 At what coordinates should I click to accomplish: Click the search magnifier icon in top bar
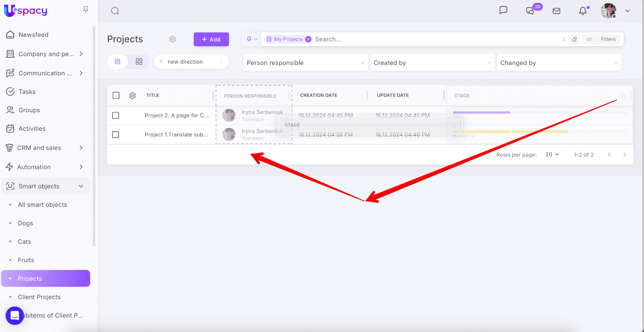tap(115, 11)
